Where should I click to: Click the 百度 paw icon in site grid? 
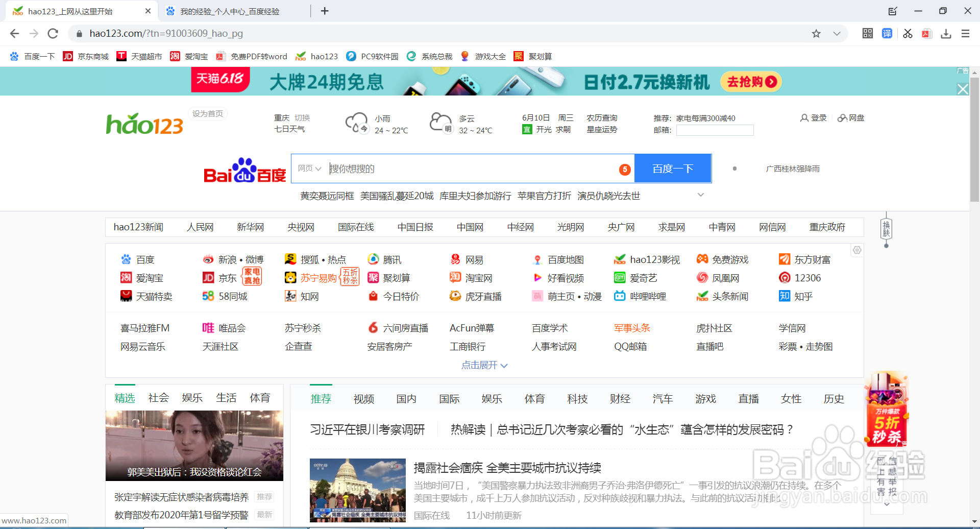(x=126, y=259)
